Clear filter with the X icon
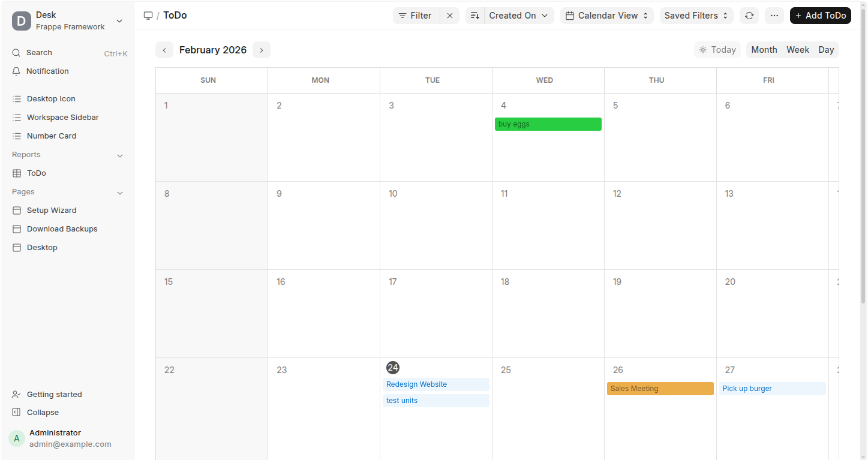This screenshot has height=460, width=868. (x=450, y=16)
